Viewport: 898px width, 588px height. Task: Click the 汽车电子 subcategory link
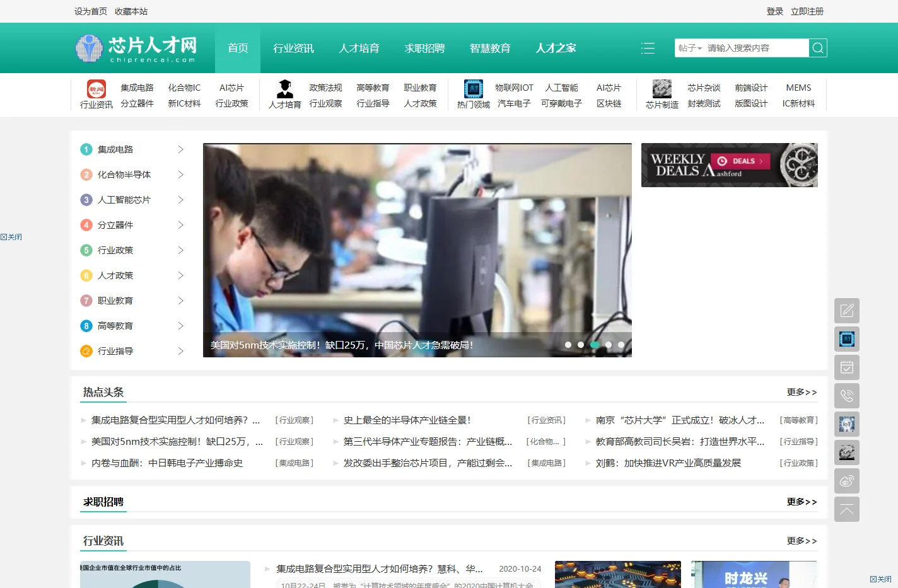[x=514, y=103]
